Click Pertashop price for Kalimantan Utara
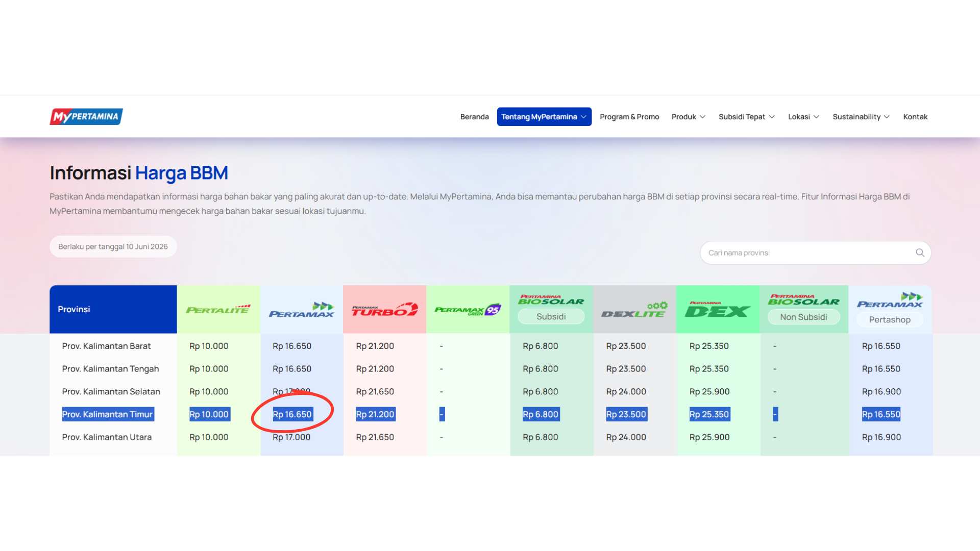This screenshot has height=551, width=980. 881,437
